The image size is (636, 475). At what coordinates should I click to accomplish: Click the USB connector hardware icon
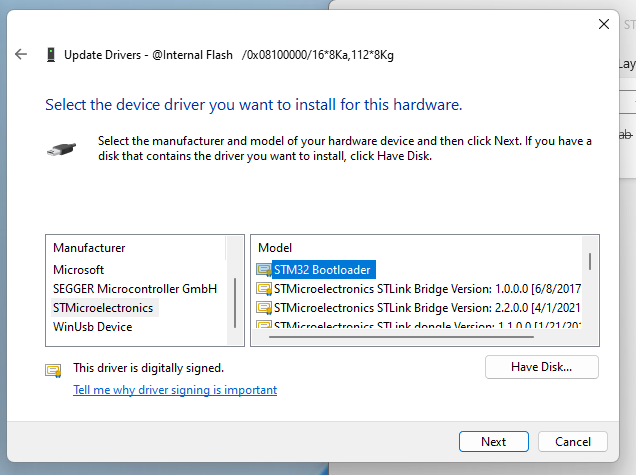click(x=61, y=149)
